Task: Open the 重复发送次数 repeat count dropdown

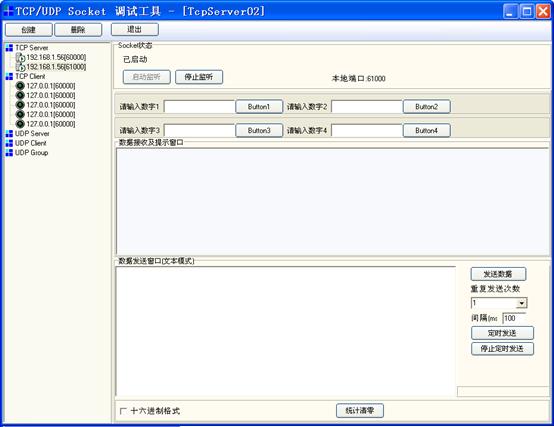Action: click(522, 303)
